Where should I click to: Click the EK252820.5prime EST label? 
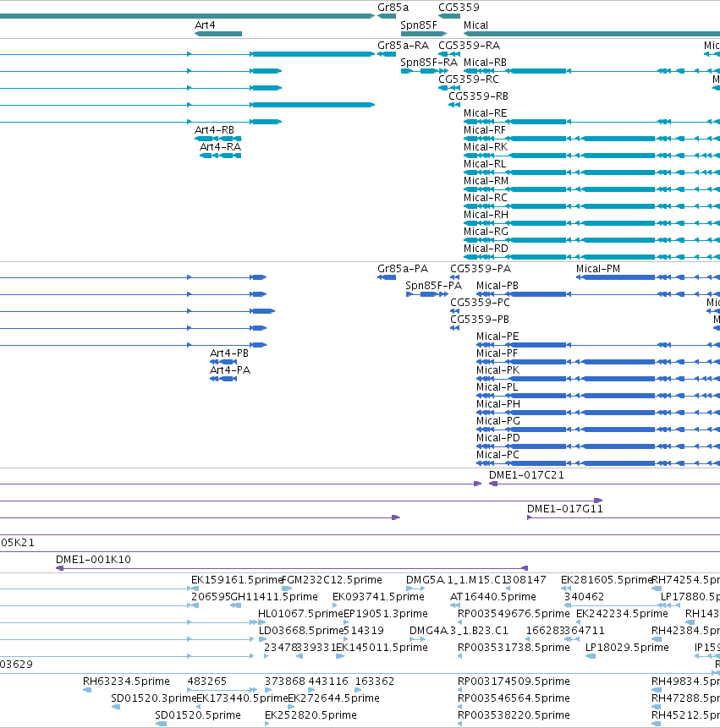[x=311, y=715]
